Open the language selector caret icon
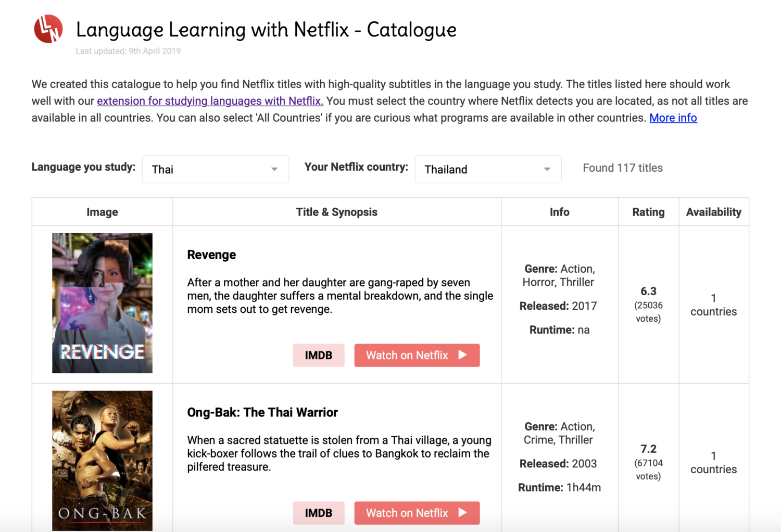Screen dimensions: 781x532 [x=274, y=169]
